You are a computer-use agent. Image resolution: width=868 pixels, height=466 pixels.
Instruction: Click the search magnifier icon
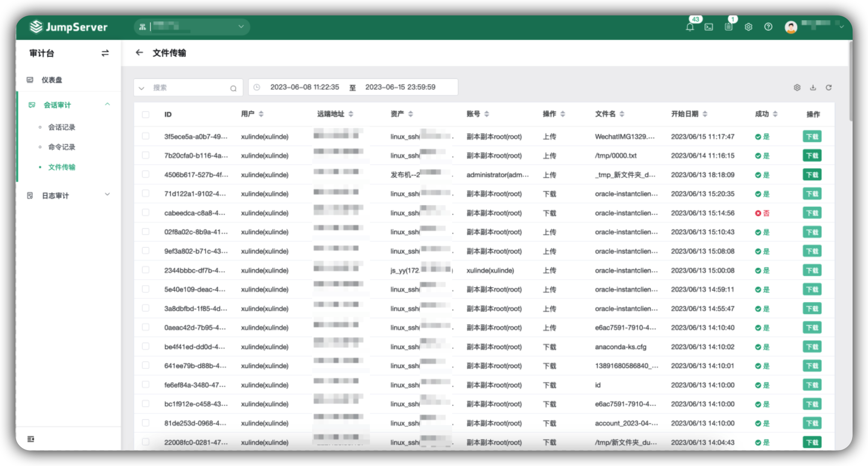[x=233, y=88]
